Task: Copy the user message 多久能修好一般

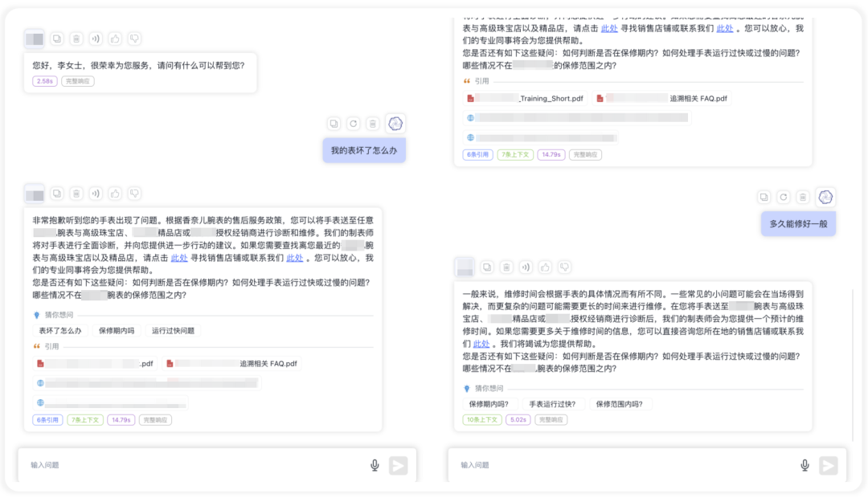Action: click(x=764, y=198)
